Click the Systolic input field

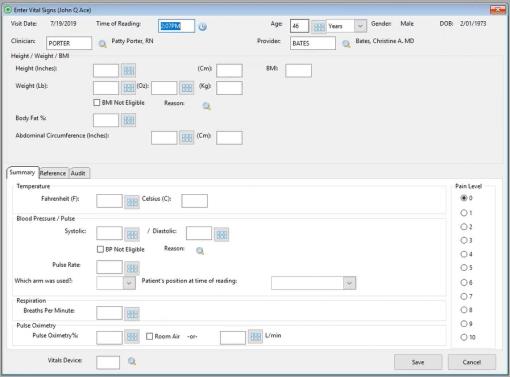(x=109, y=233)
